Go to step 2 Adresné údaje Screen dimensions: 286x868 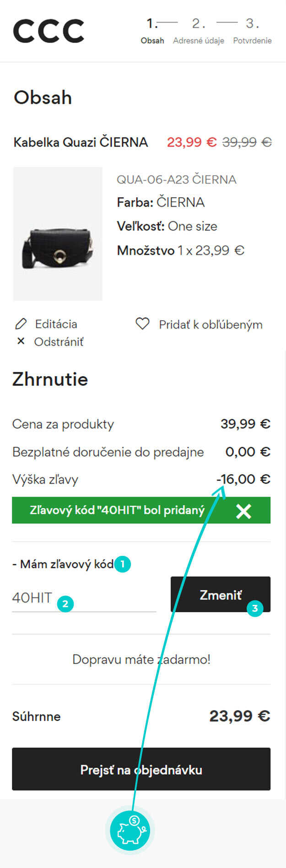199,31
